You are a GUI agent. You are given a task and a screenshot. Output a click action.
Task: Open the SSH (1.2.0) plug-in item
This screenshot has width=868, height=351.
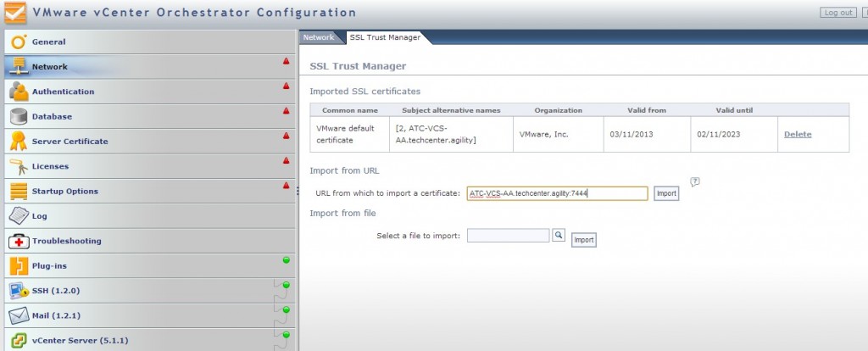tap(149, 291)
